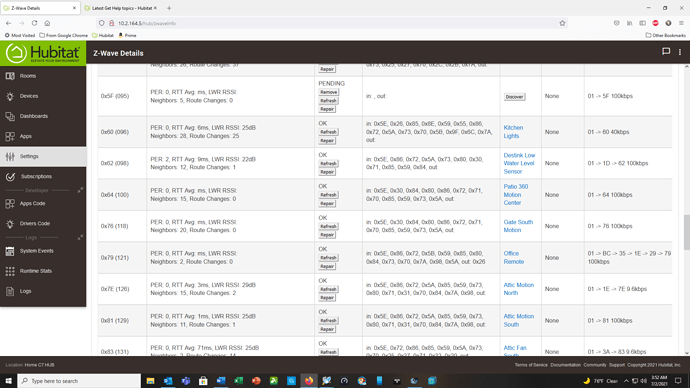Open Attic Motion North link
Image resolution: width=690 pixels, height=388 pixels.
pyautogui.click(x=518, y=289)
